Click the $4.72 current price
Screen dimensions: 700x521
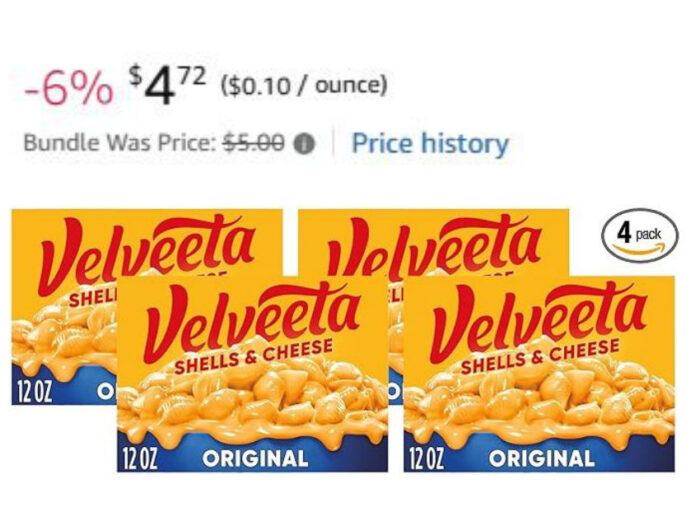[166, 86]
